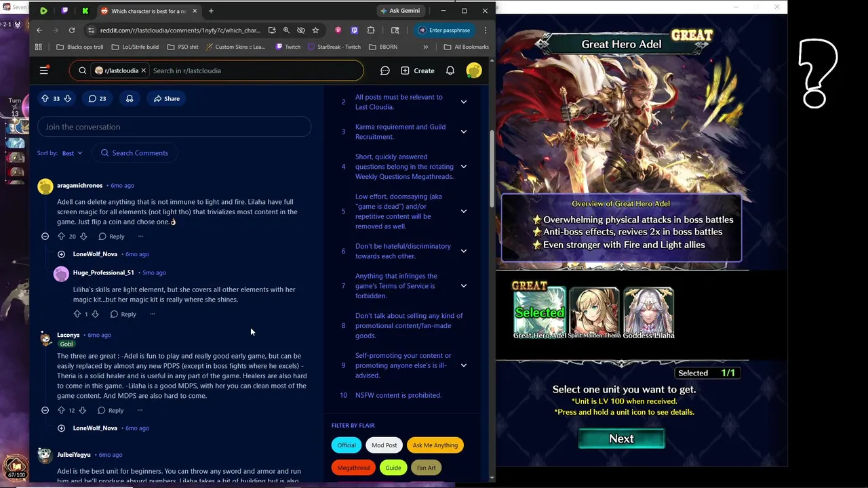Click the Search Comments field

tap(134, 153)
